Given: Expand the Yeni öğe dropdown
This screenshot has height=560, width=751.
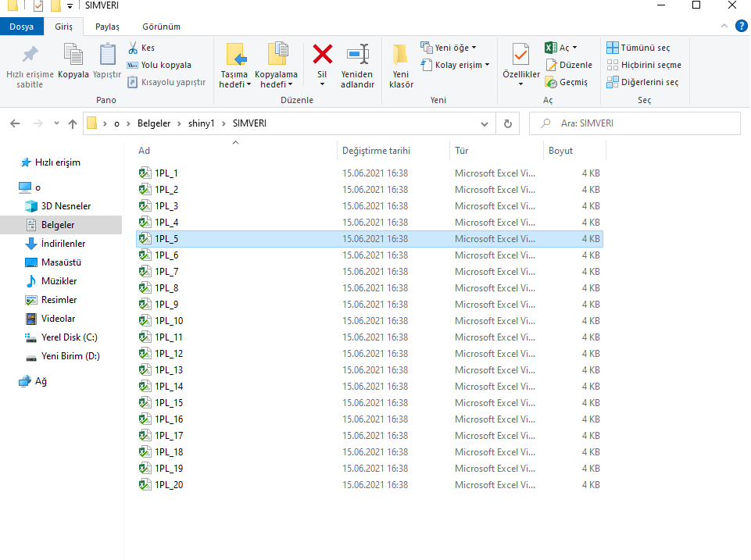Looking at the screenshot, I should click(474, 48).
